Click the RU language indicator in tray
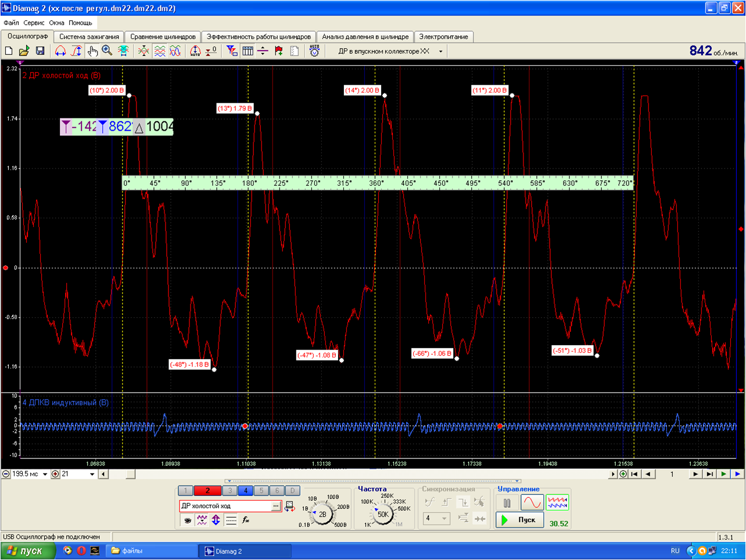 click(x=675, y=551)
